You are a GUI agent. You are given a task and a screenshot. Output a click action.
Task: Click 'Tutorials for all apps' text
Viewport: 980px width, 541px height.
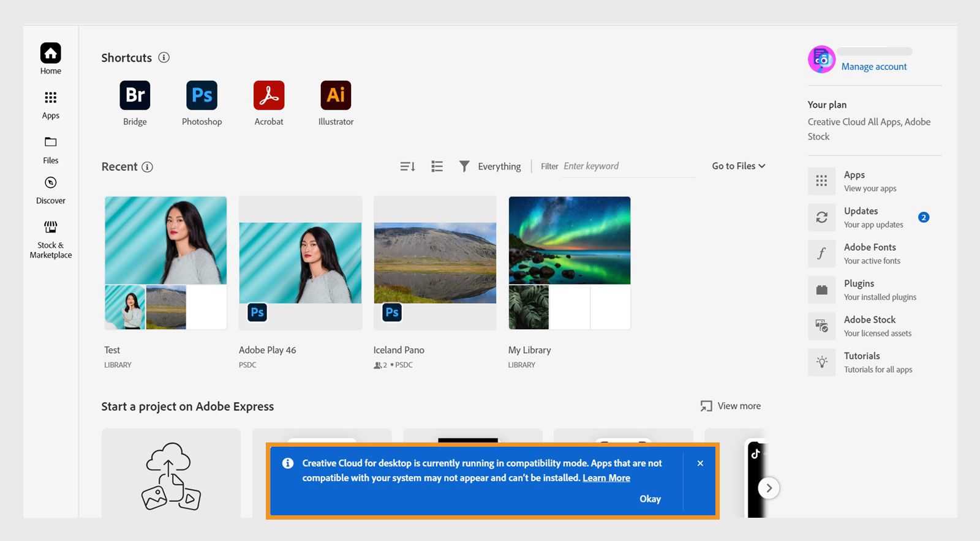tap(878, 370)
